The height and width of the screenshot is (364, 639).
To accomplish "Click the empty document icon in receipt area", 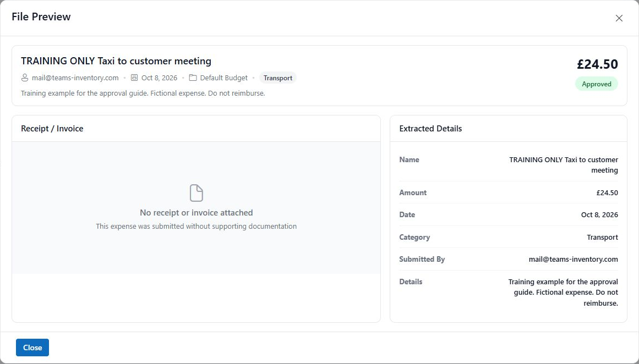I will (x=196, y=193).
